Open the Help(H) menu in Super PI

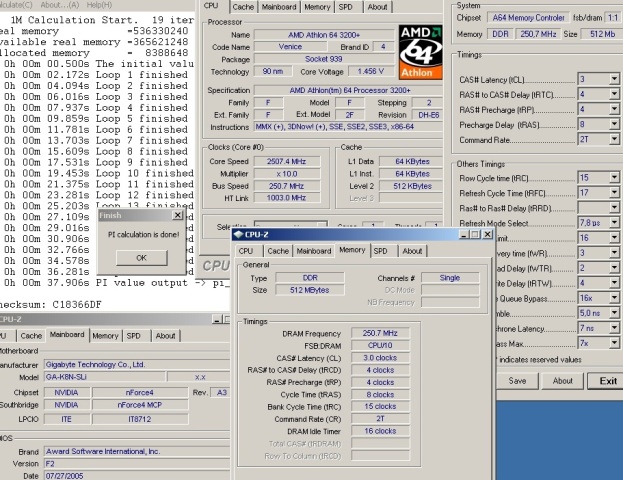(x=99, y=5)
